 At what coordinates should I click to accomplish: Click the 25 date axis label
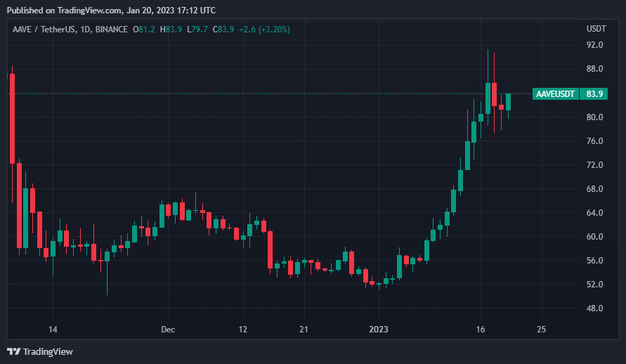542,330
